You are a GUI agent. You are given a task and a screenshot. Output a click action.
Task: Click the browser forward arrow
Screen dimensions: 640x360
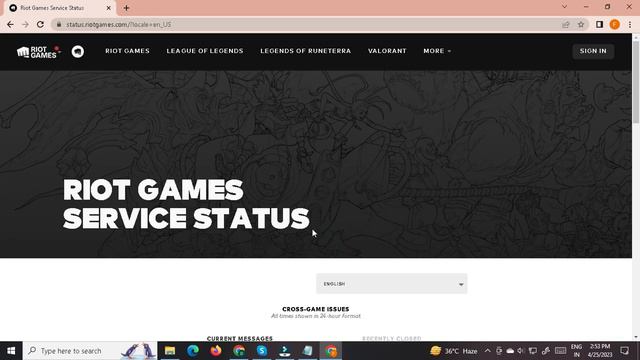tap(25, 24)
